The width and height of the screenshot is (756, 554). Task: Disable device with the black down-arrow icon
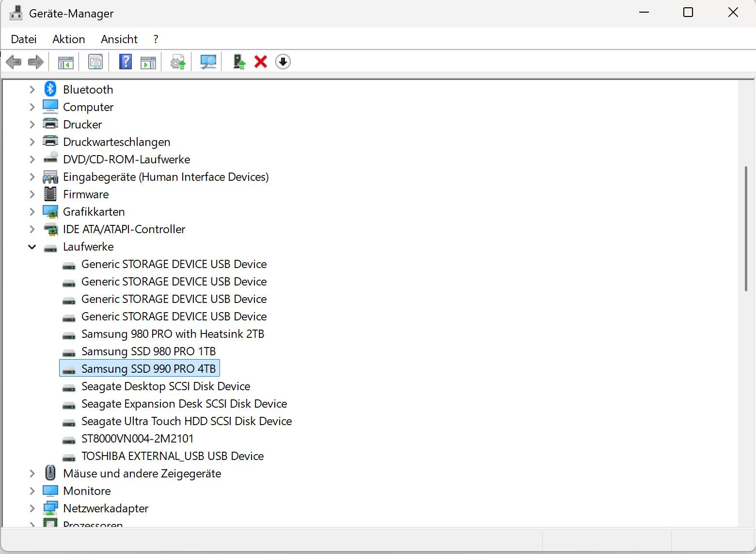283,62
